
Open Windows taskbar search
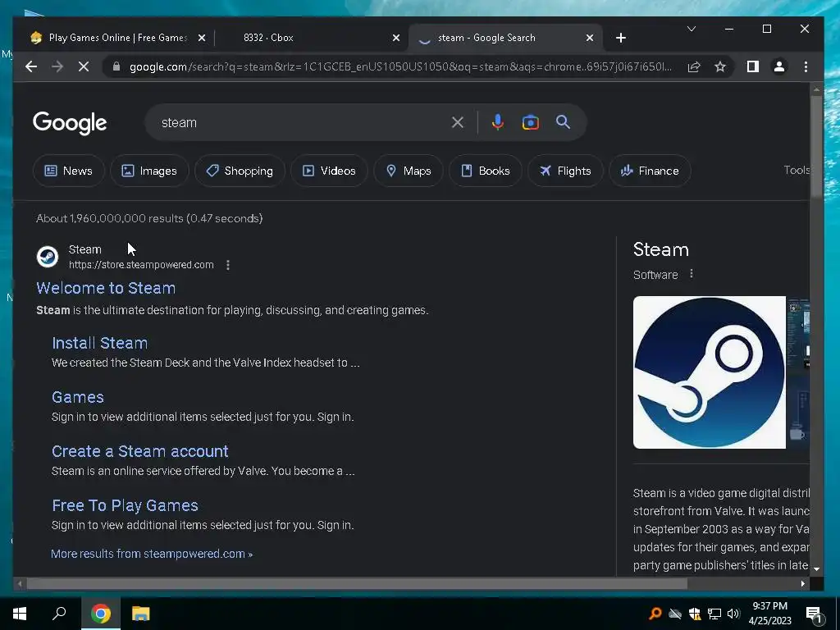click(59, 614)
